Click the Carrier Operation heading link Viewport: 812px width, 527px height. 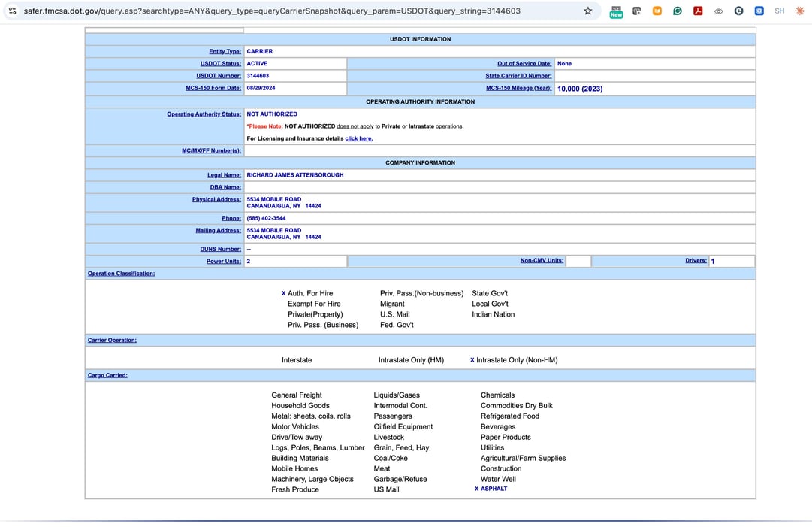click(112, 341)
